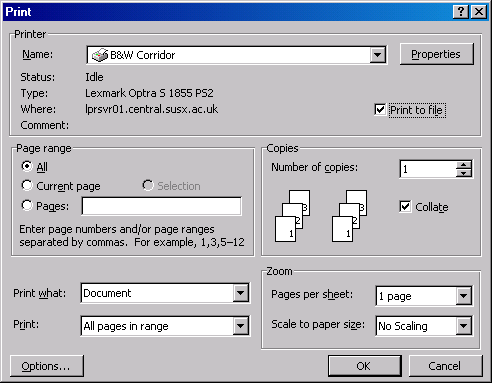Choose the Current page radio button

(x=27, y=185)
